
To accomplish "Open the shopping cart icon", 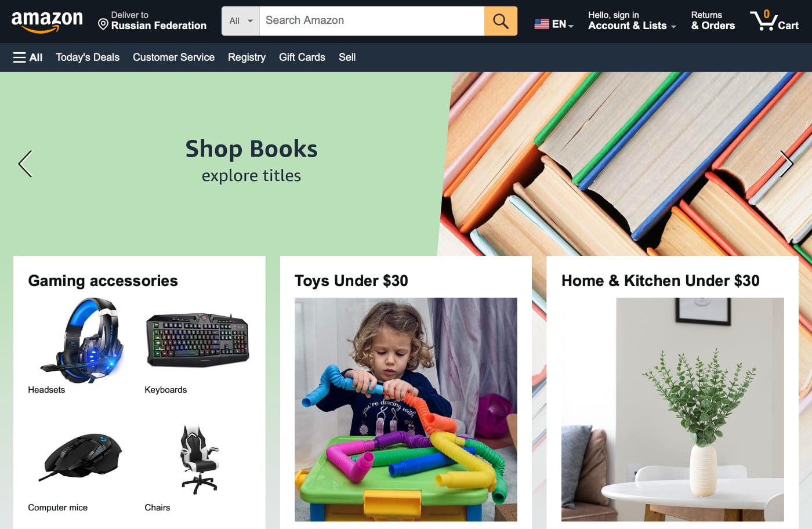I will pos(774,20).
